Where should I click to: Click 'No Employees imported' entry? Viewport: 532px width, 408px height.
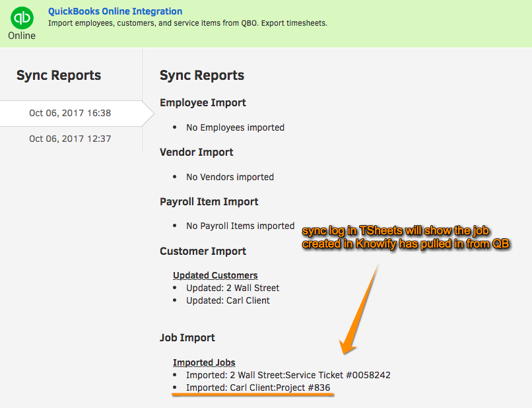[235, 127]
